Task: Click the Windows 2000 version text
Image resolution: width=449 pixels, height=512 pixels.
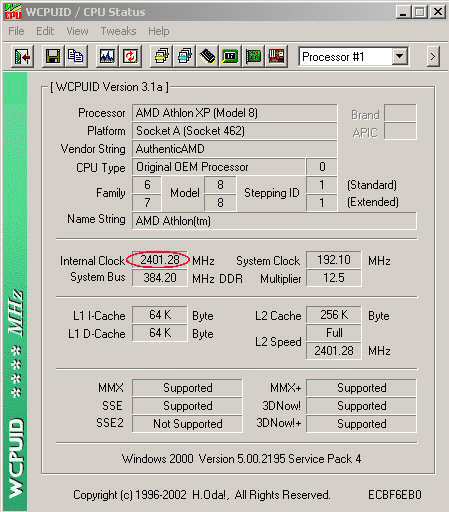Action: tap(242, 459)
